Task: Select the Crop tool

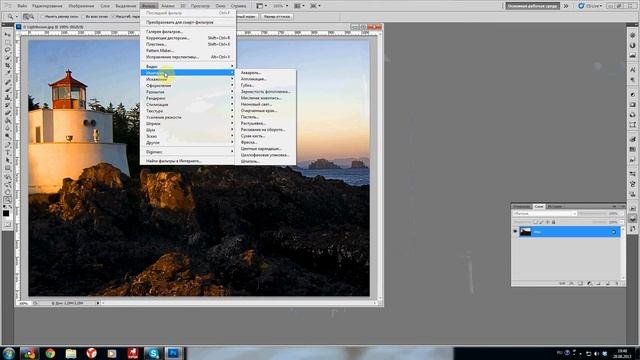Action: click(x=7, y=65)
